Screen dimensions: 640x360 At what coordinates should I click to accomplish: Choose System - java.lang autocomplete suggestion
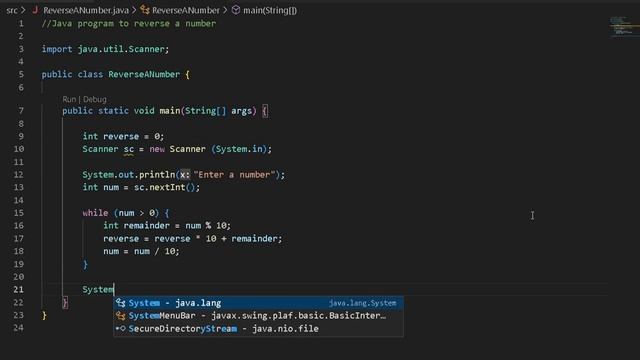(258, 303)
